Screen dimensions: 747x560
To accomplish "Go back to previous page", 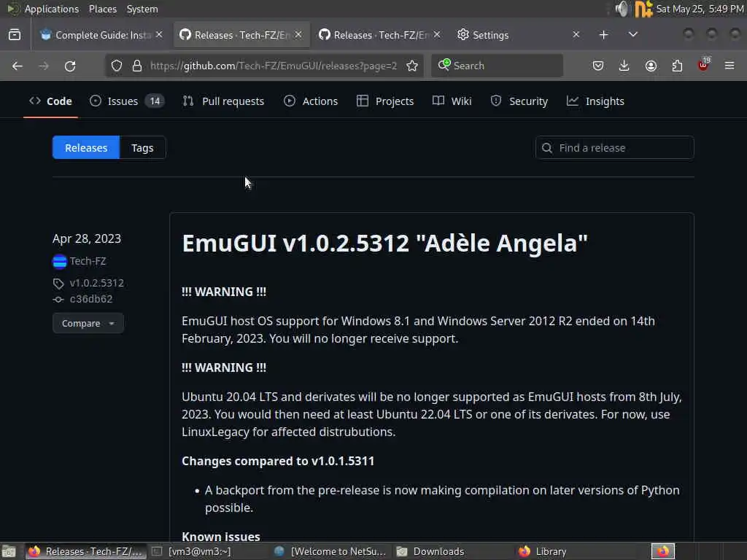I will pyautogui.click(x=18, y=66).
